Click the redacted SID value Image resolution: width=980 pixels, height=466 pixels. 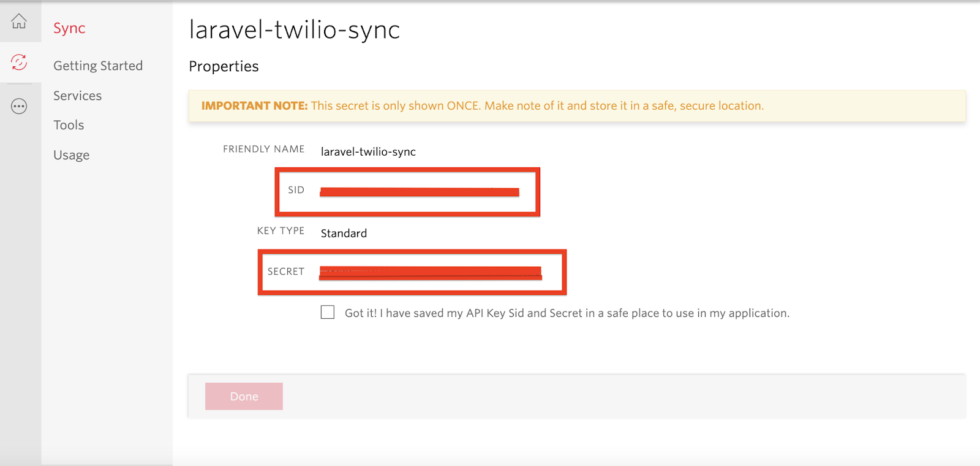coord(420,192)
